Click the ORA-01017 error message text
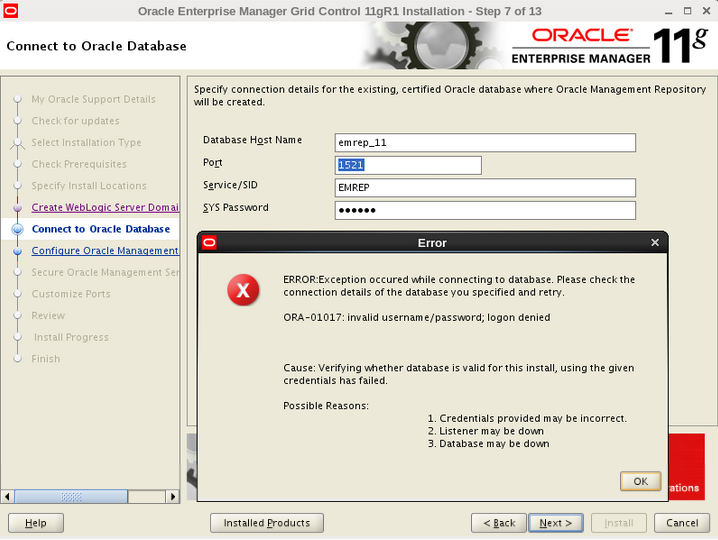The width and height of the screenshot is (718, 540). click(x=417, y=317)
